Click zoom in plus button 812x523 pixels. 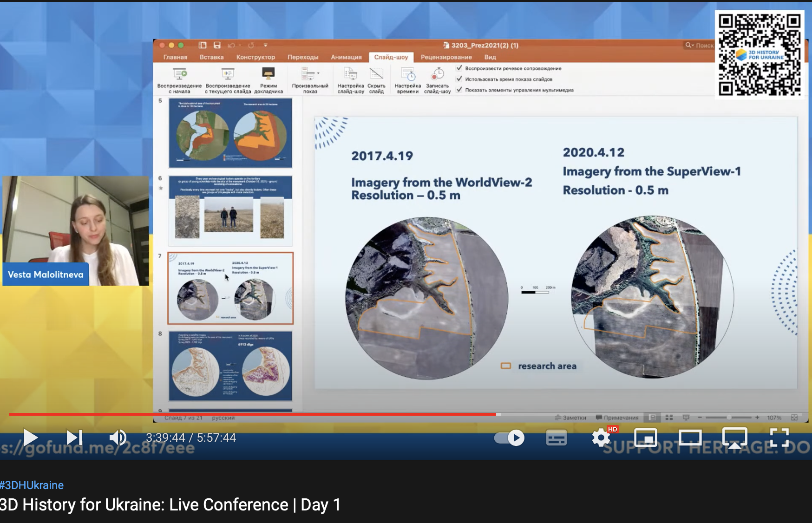tap(757, 418)
